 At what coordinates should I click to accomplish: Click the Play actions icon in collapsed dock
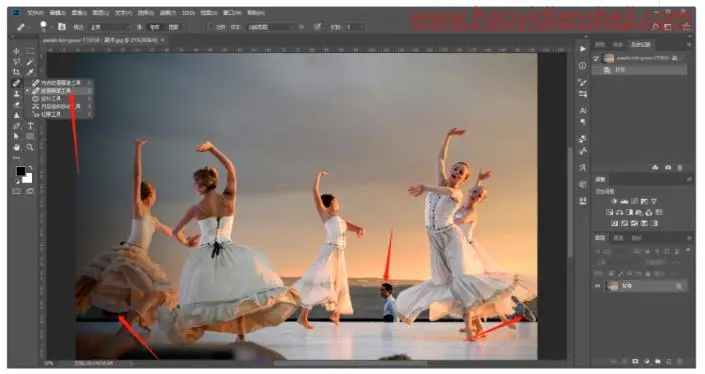coord(583,49)
